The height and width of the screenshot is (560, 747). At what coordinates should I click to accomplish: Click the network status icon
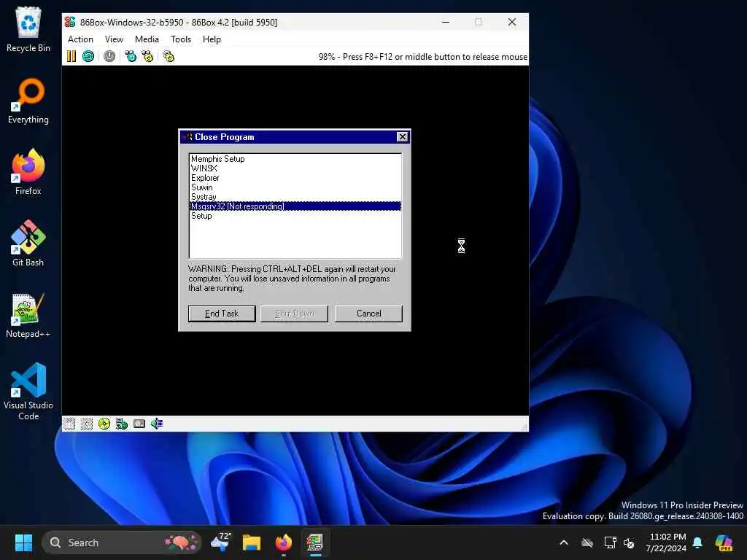click(x=122, y=424)
